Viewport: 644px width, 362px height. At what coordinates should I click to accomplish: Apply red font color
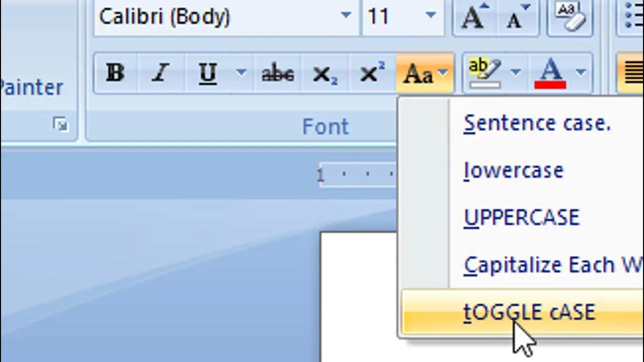coord(550,74)
